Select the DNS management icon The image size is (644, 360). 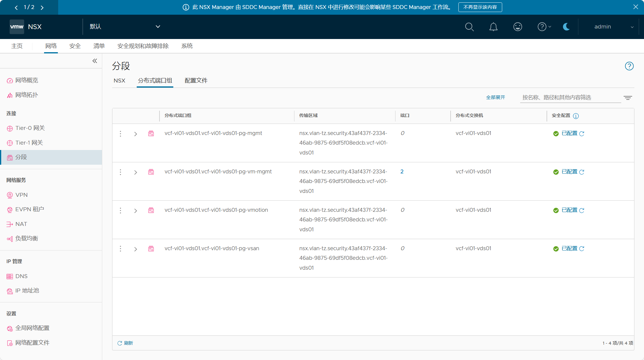tap(9, 276)
